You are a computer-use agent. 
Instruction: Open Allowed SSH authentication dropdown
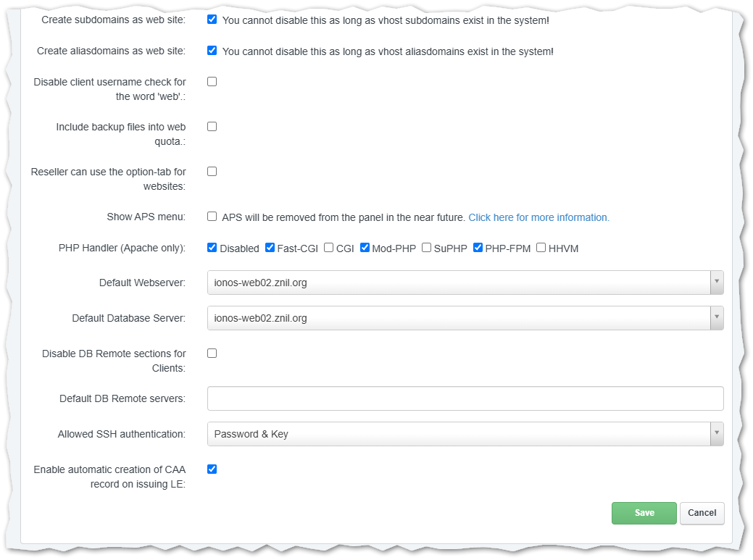[465, 434]
